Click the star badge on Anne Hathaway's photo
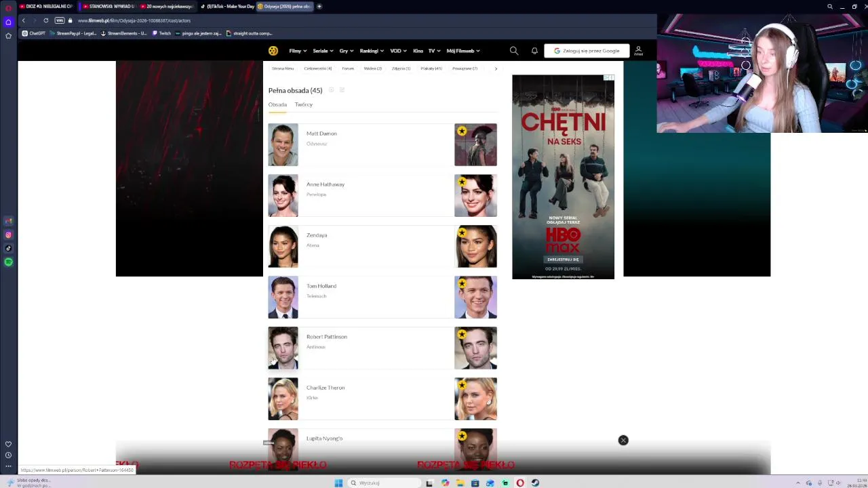 point(462,182)
